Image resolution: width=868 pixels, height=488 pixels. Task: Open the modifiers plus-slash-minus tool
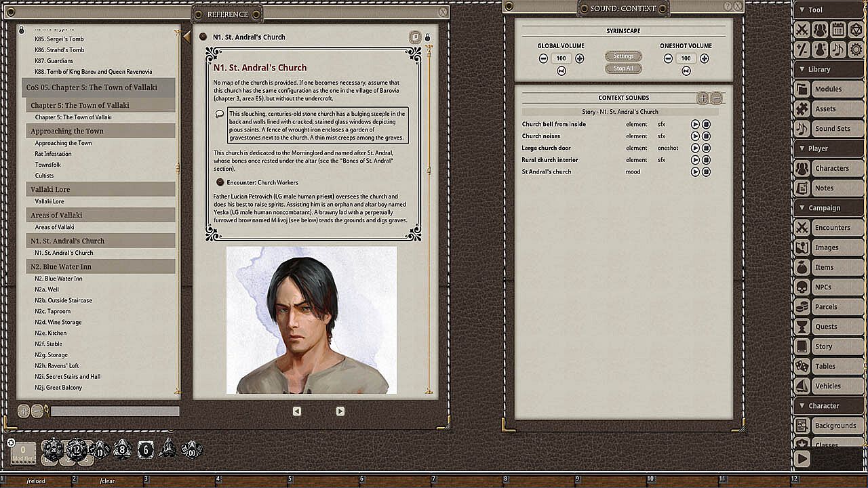pyautogui.click(x=802, y=49)
